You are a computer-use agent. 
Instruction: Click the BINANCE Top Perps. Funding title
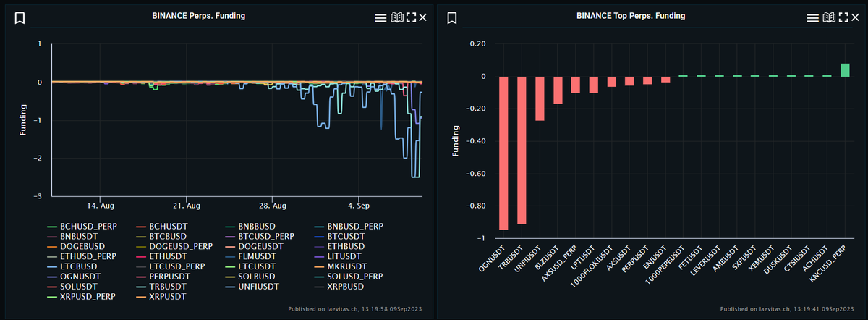(631, 15)
